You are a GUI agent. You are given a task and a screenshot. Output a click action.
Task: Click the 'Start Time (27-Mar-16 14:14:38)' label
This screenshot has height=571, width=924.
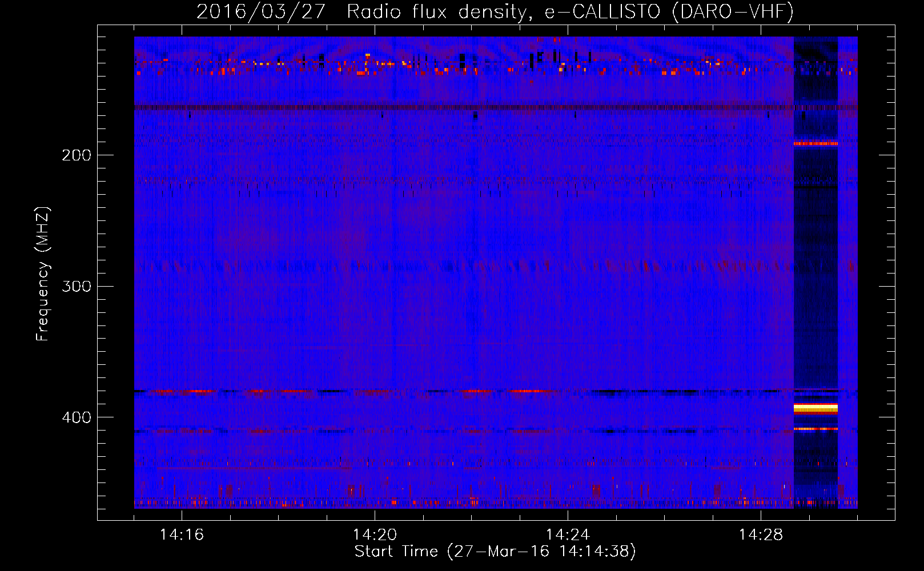tap(495, 552)
